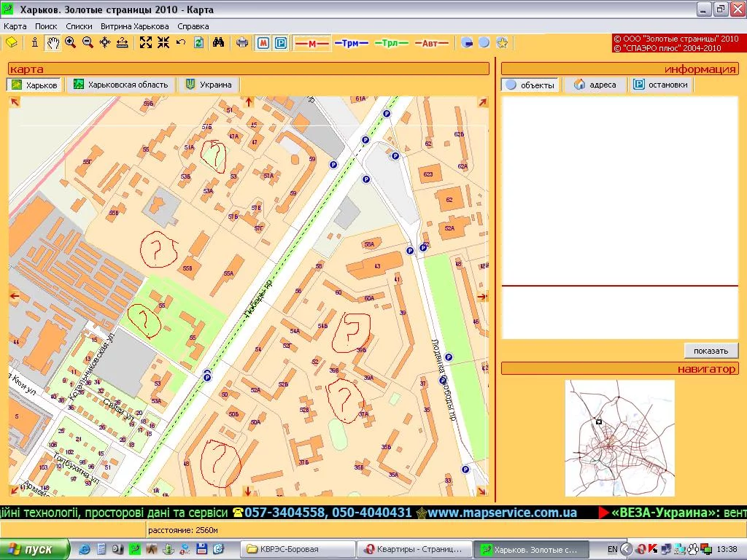The width and height of the screenshot is (747, 560).
Task: Open the Витрина Харькова menu
Action: tap(135, 26)
